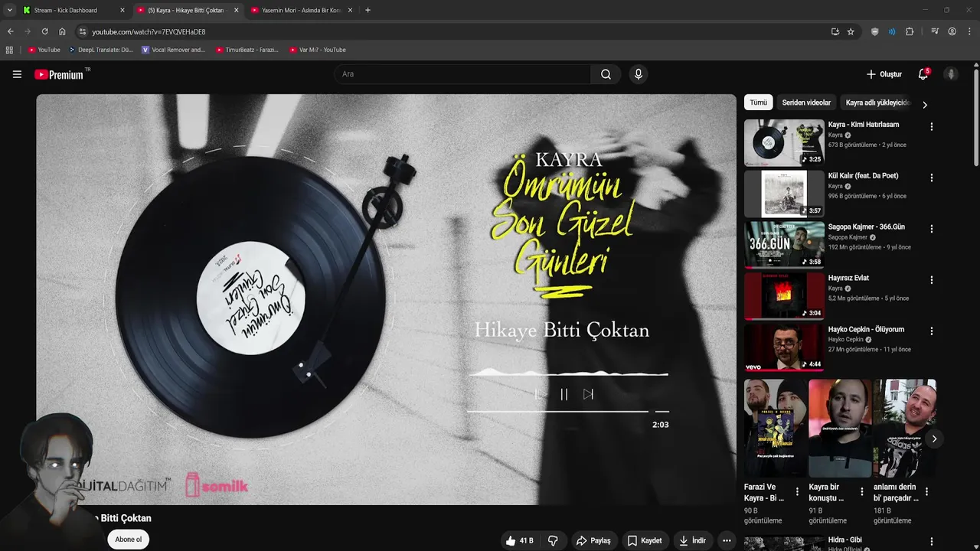Viewport: 980px width, 551px height.
Task: Like the video with 41 B
Action: click(x=519, y=540)
